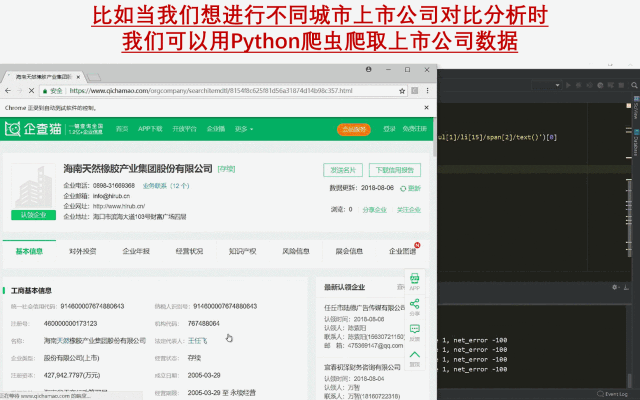Click the xpath code line in the editor
Viewport: 640px width, 400px height.
click(498, 137)
